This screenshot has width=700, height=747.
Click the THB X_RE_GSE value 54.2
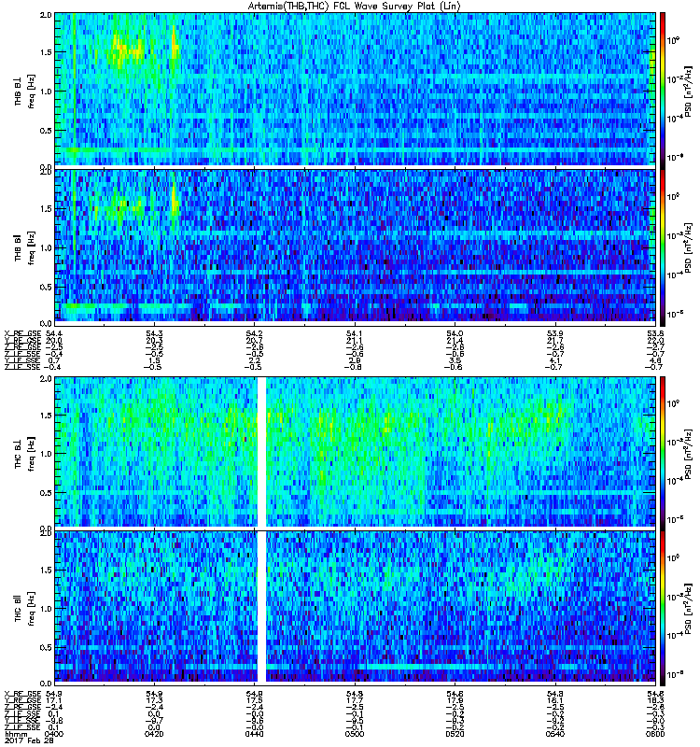[254, 333]
